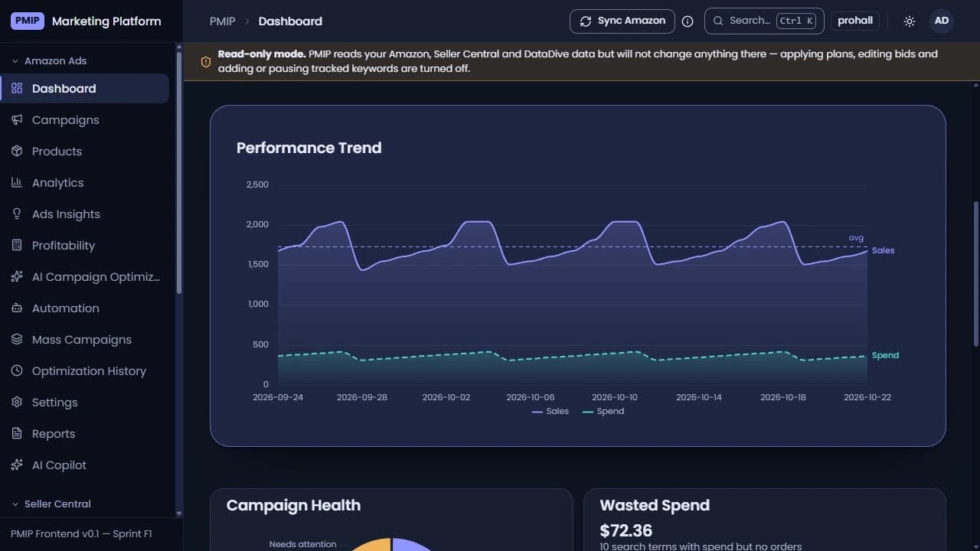Click the Mass Campaigns layers icon
Image resolution: width=980 pixels, height=551 pixels.
coord(17,340)
